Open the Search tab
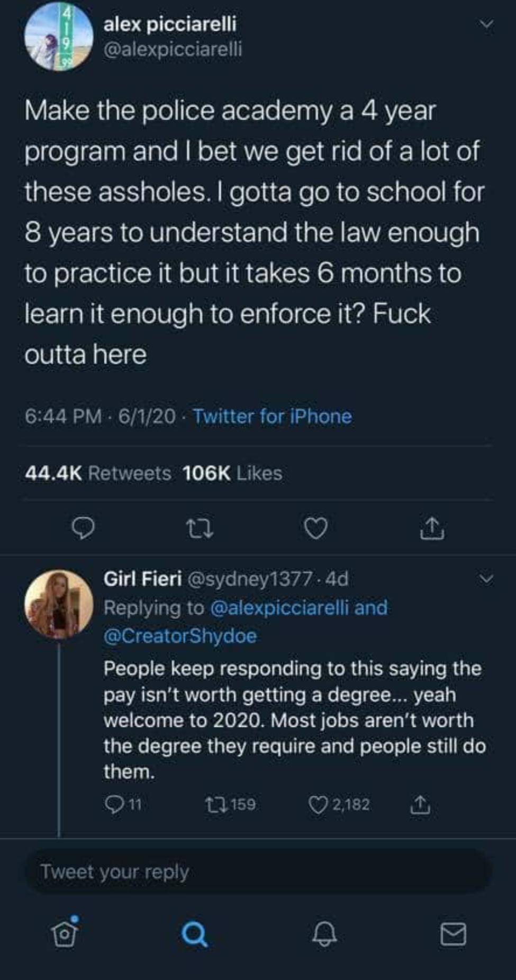Screen dimensions: 516x980 194,934
